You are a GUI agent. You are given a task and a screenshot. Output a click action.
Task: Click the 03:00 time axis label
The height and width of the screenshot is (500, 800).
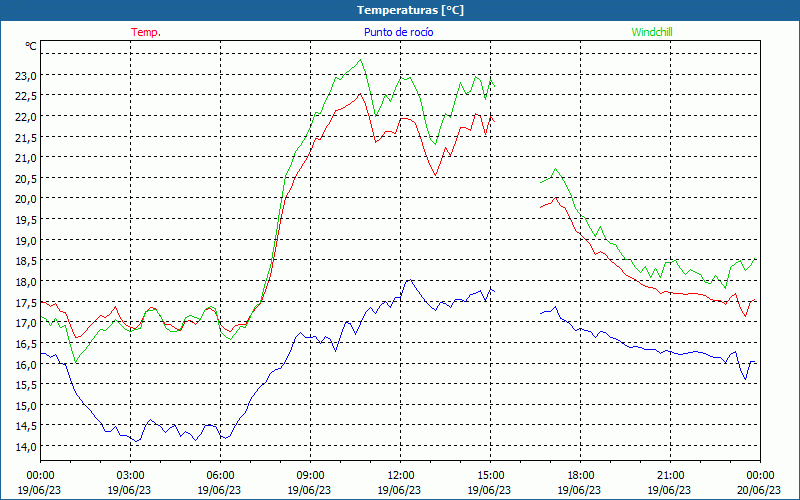[130, 476]
